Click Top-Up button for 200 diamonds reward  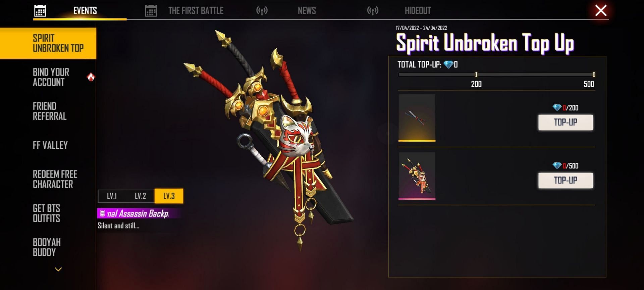[566, 122]
